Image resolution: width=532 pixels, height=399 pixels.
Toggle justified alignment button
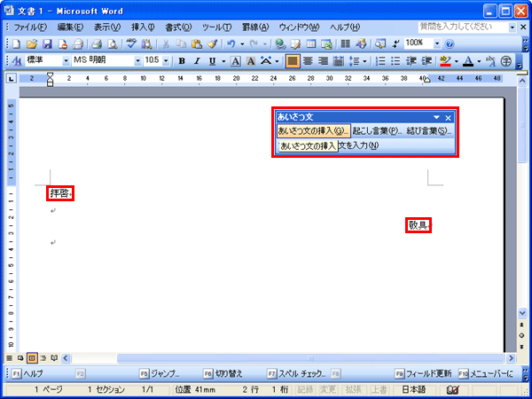point(293,61)
